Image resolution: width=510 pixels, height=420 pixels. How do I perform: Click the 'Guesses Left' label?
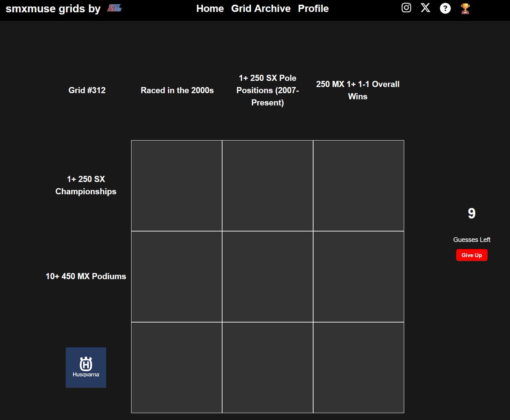(472, 240)
